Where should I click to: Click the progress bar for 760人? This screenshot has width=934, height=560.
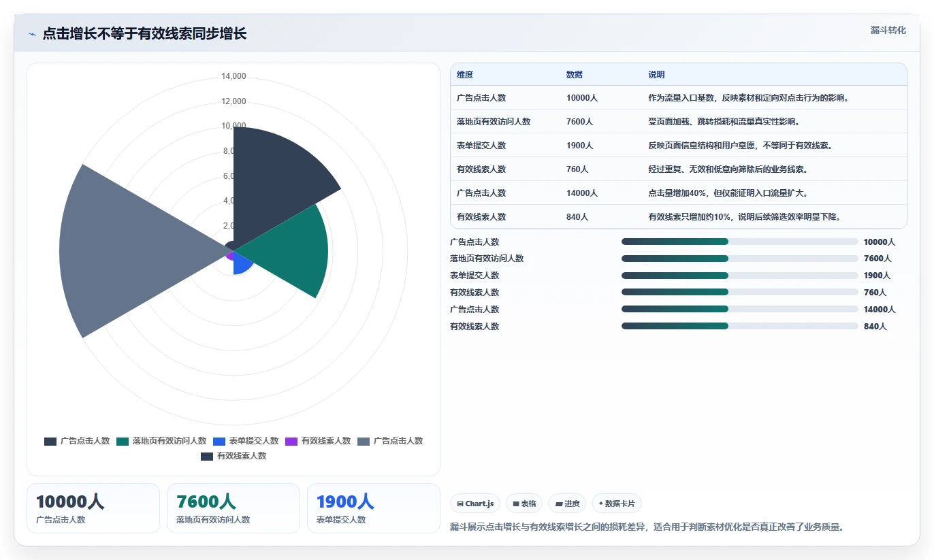pos(740,293)
